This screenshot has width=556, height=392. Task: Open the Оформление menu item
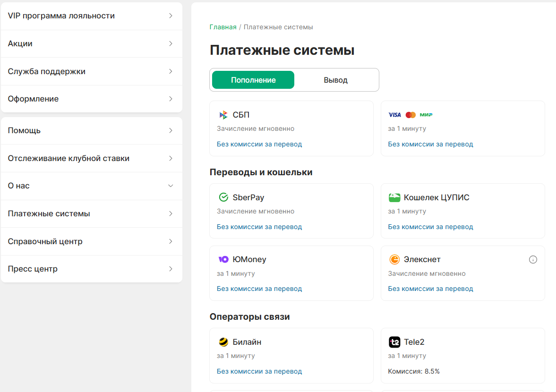point(92,99)
